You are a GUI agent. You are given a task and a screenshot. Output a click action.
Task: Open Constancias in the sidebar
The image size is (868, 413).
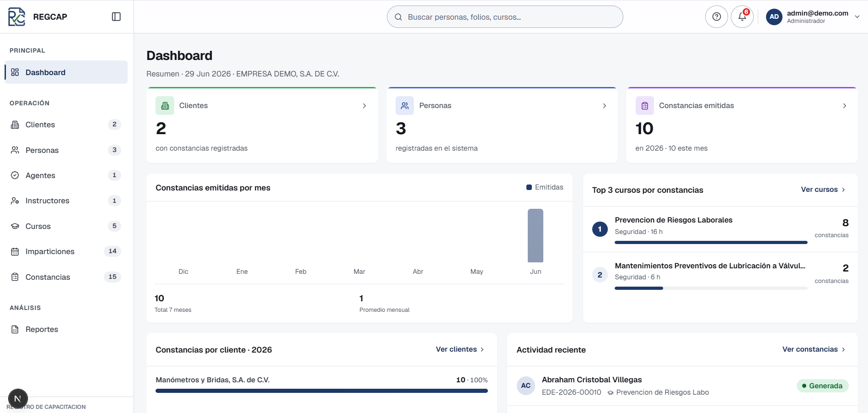[66, 277]
